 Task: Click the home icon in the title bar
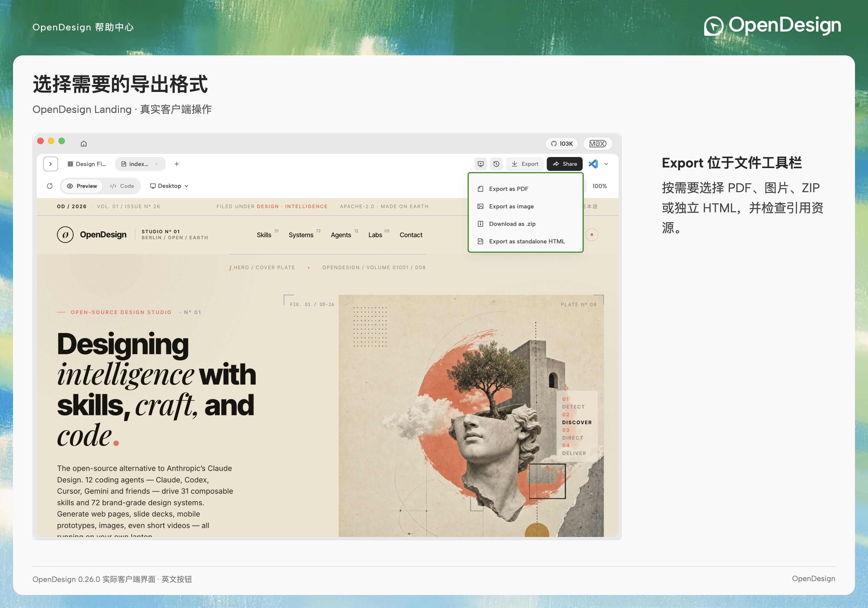click(x=84, y=143)
